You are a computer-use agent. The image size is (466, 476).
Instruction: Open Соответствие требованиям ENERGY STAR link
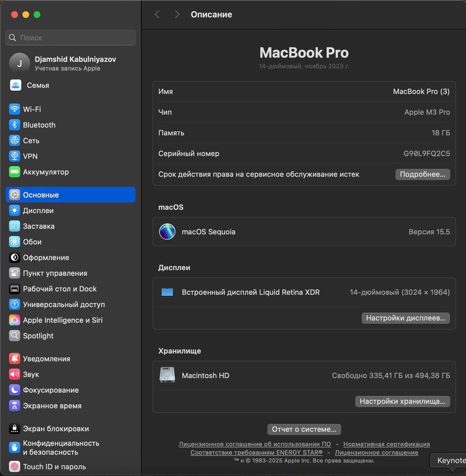pos(257,453)
